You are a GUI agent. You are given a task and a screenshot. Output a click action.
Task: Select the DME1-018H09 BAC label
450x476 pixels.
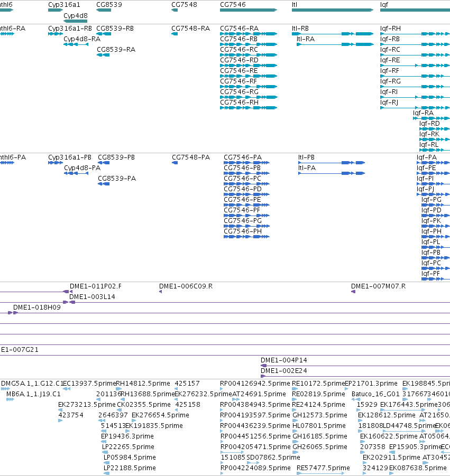pos(37,307)
